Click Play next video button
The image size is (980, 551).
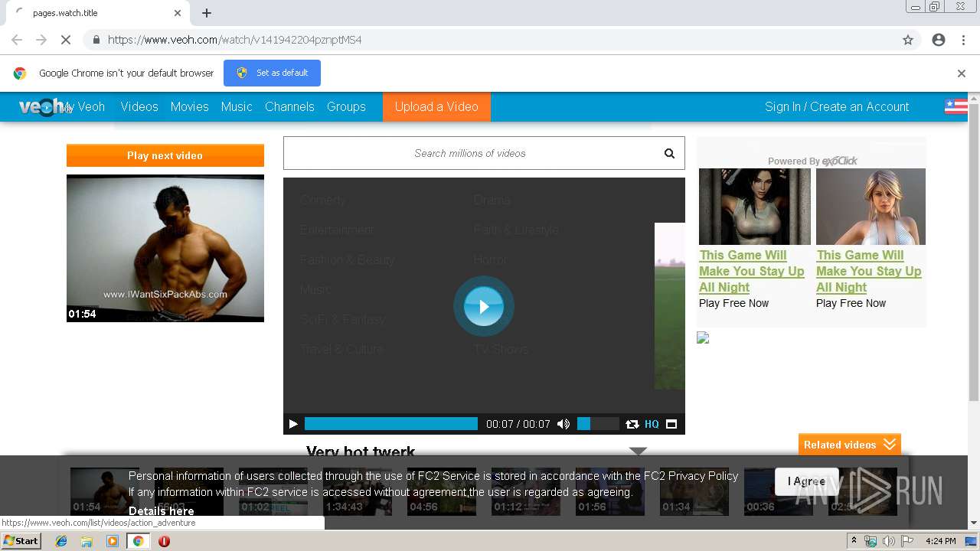pos(165,155)
